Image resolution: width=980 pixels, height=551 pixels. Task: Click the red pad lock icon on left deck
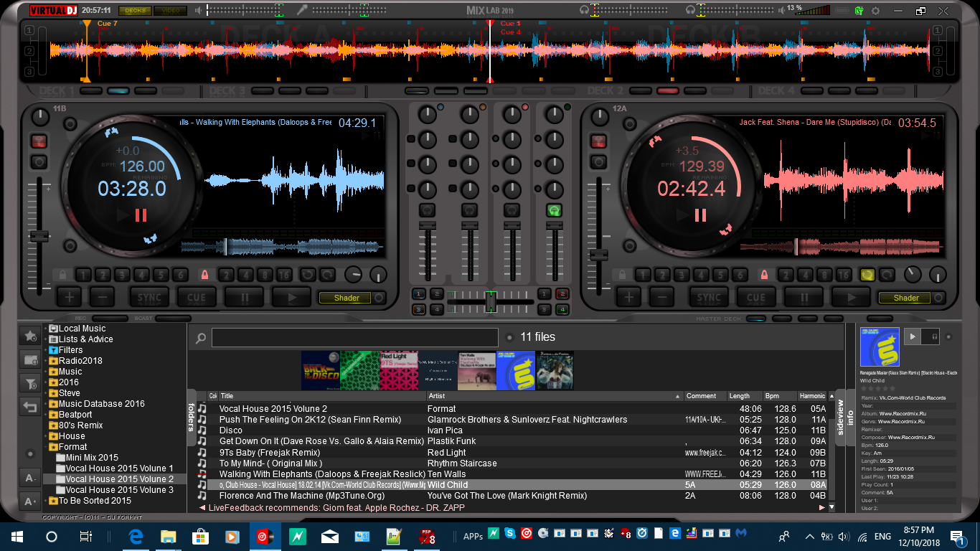point(204,275)
